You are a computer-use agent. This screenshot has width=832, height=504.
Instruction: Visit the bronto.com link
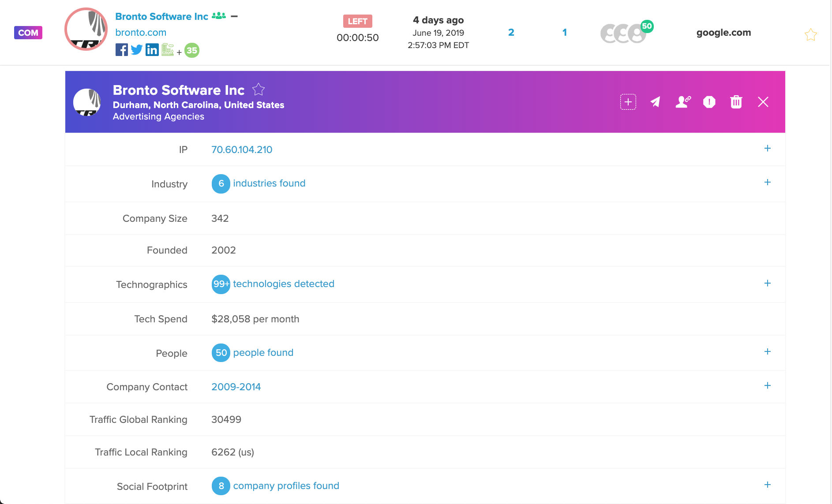(141, 33)
